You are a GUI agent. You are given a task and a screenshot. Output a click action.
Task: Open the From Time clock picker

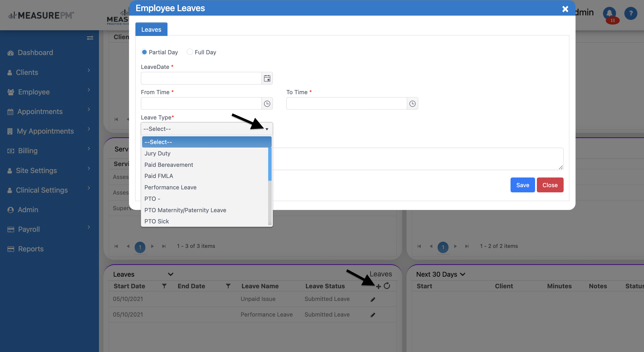[267, 104]
